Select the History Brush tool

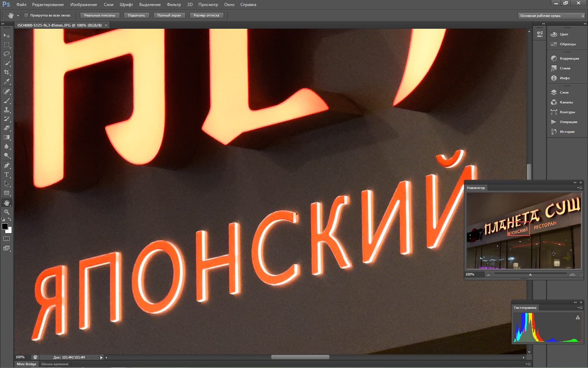click(x=7, y=119)
